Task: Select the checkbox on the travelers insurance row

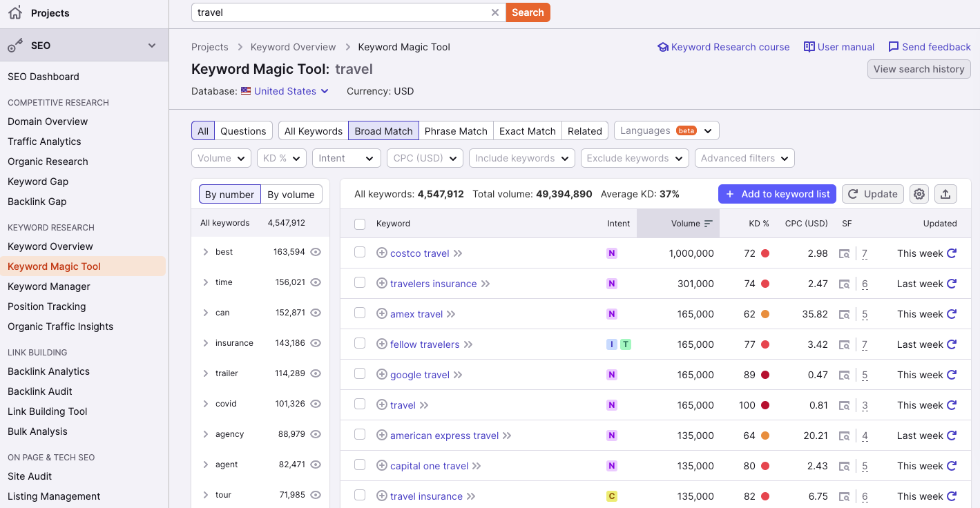Action: coord(360,283)
